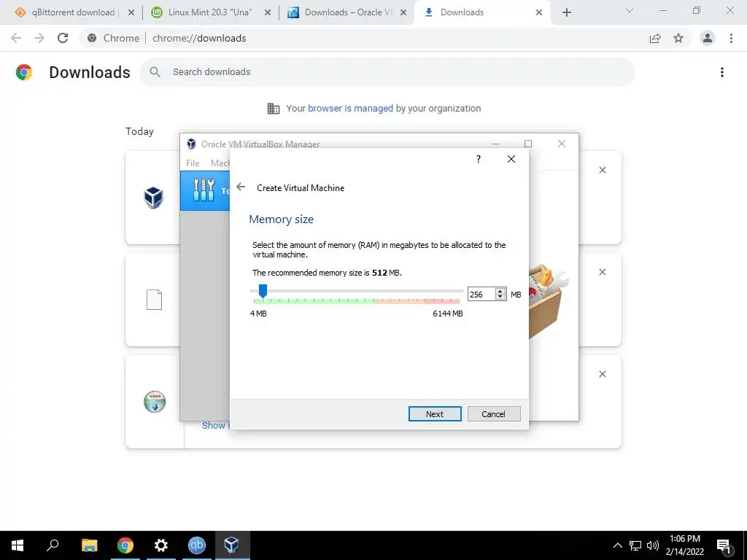Reload the current page
The height and width of the screenshot is (560, 747).
click(x=63, y=38)
